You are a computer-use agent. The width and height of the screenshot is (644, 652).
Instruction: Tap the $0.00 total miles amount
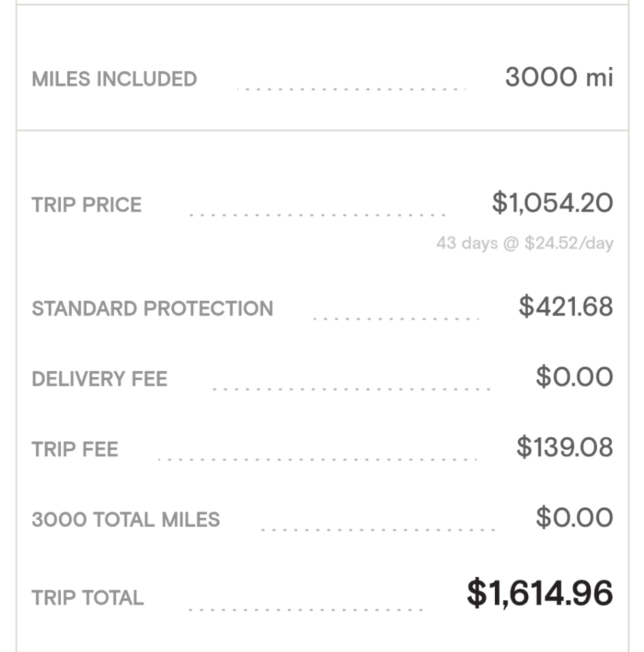tap(574, 518)
